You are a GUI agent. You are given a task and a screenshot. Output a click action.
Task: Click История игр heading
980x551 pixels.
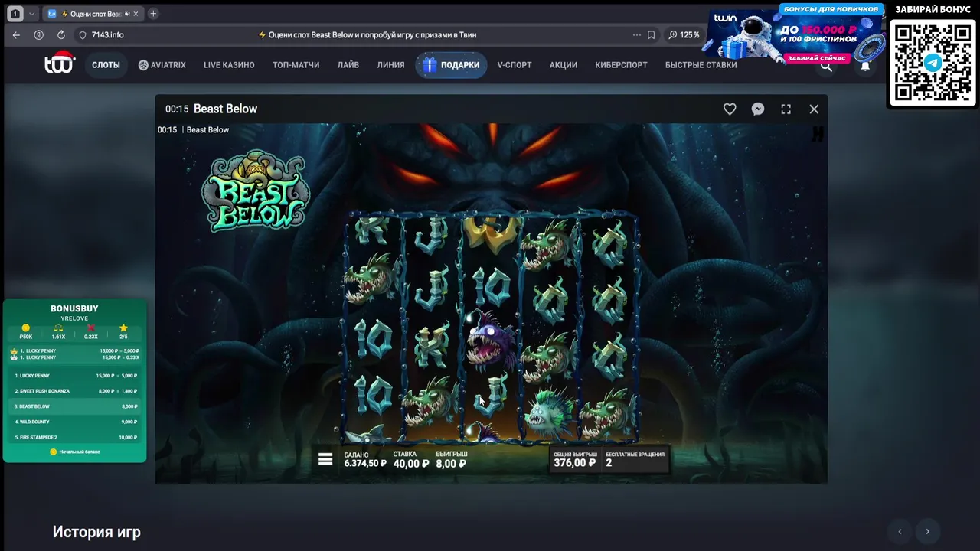[96, 532]
